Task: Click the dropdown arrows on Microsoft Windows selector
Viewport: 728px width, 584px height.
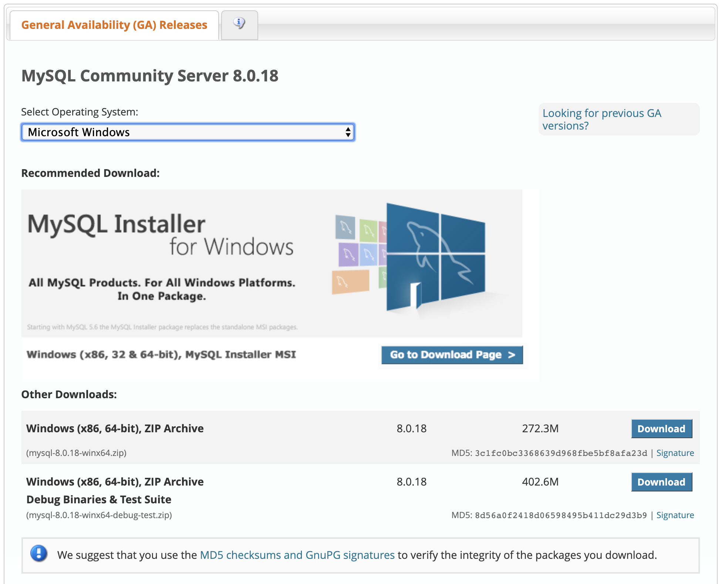Action: click(x=348, y=132)
